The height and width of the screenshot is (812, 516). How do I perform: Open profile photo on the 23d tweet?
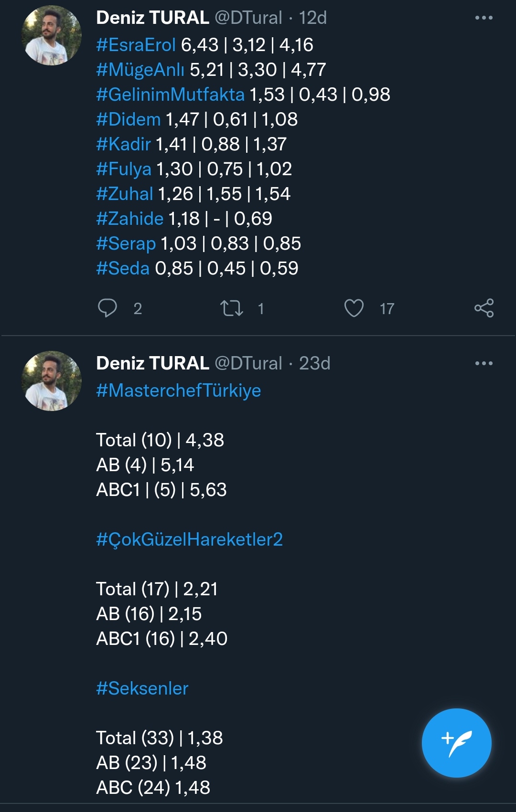click(x=52, y=381)
